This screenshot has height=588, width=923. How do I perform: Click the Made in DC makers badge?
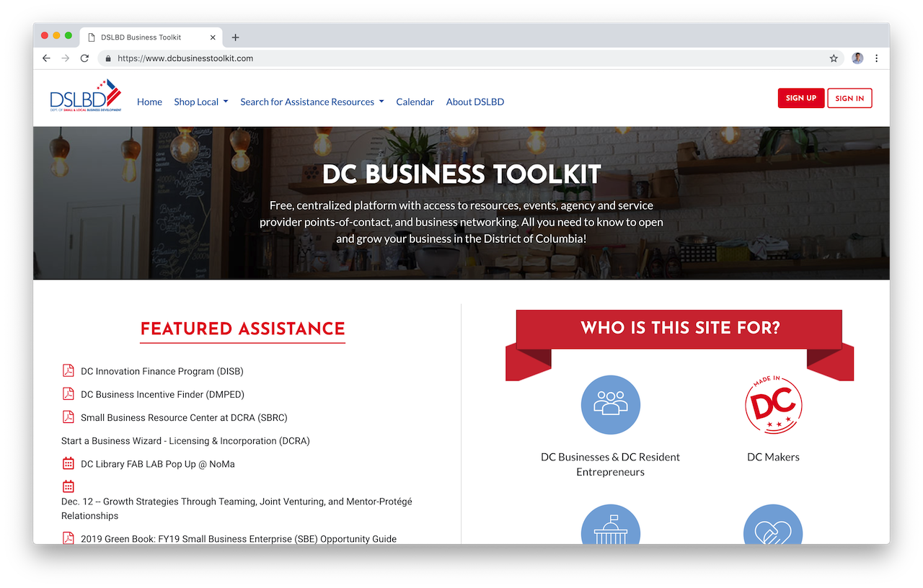tap(773, 404)
